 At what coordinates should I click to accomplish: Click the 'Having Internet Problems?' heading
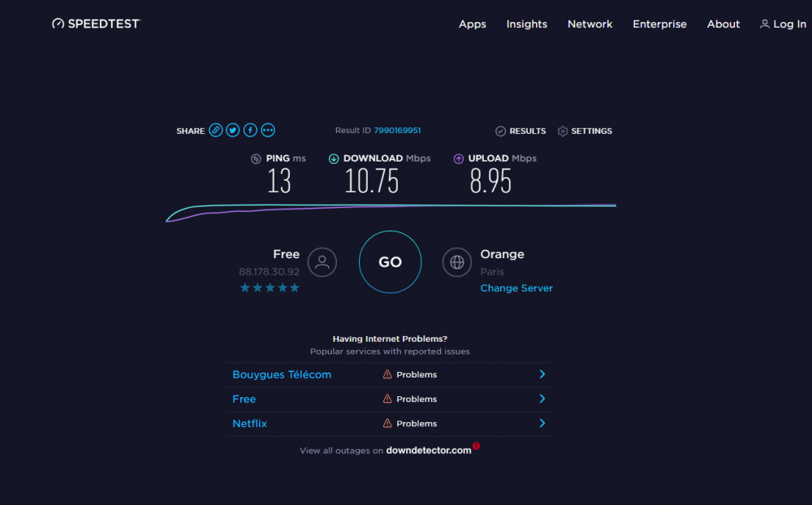pos(390,339)
